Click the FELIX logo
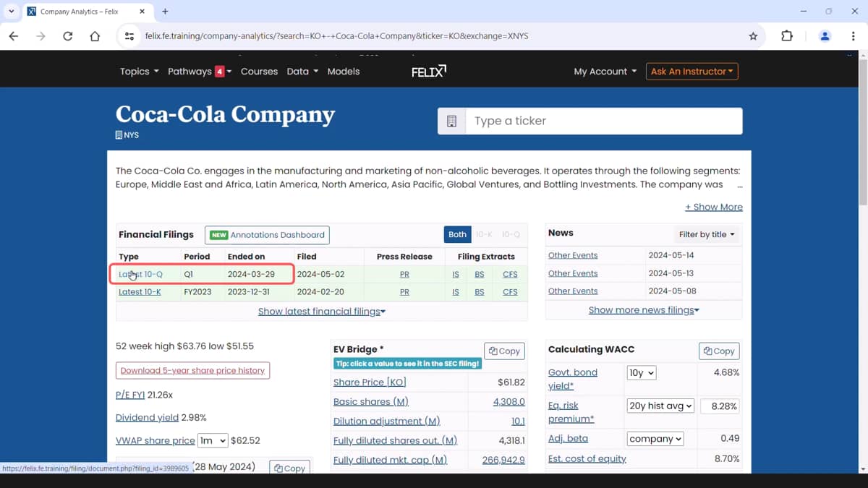This screenshot has height=488, width=868. click(429, 71)
